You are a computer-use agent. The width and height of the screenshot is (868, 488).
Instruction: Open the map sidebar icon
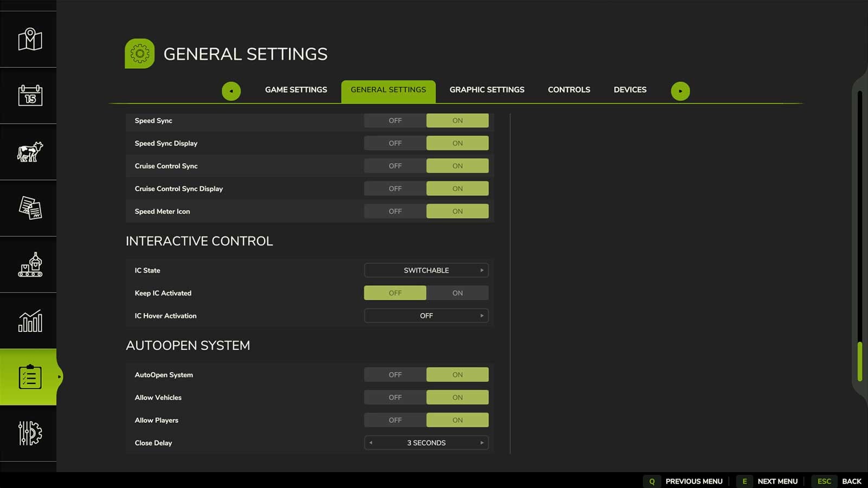(30, 40)
